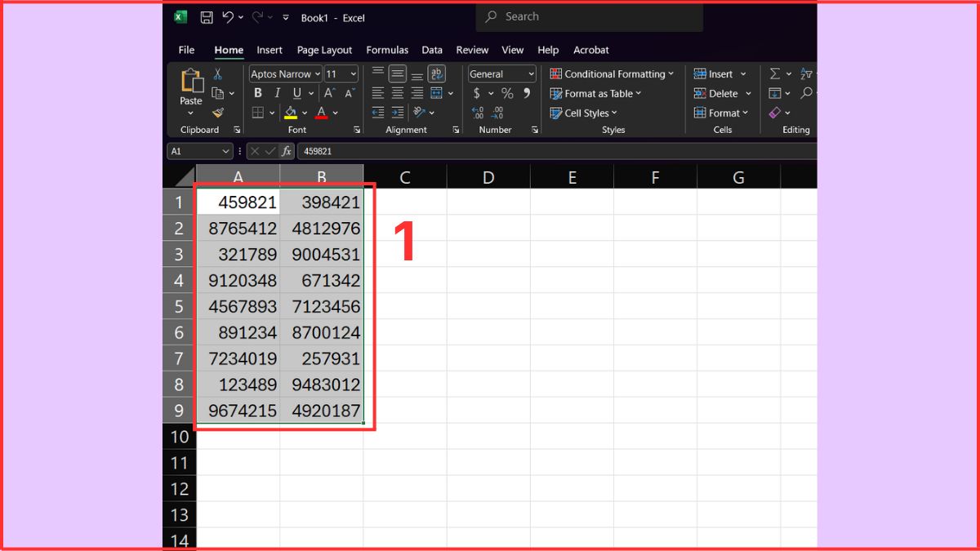The image size is (980, 551).
Task: Expand the Conditional Formatting menu
Action: pyautogui.click(x=612, y=73)
